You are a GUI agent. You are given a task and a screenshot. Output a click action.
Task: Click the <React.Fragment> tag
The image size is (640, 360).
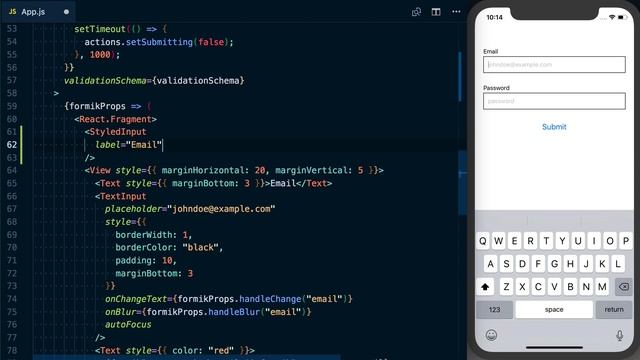coord(116,119)
